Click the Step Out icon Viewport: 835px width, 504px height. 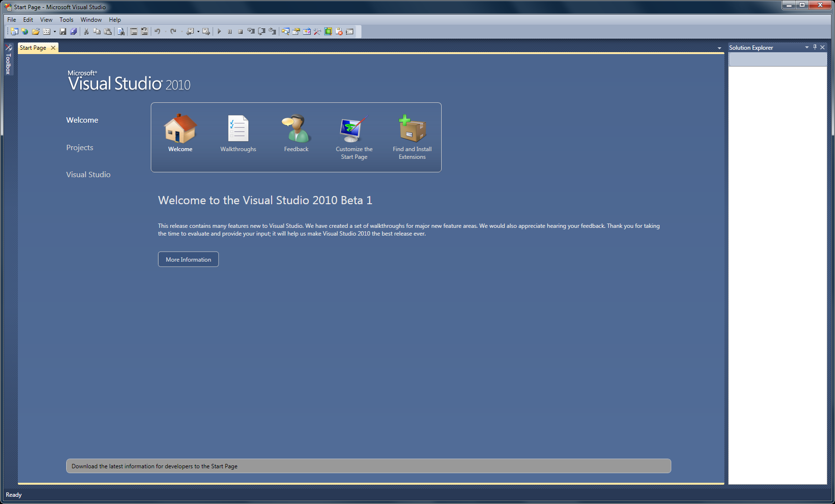pyautogui.click(x=273, y=31)
